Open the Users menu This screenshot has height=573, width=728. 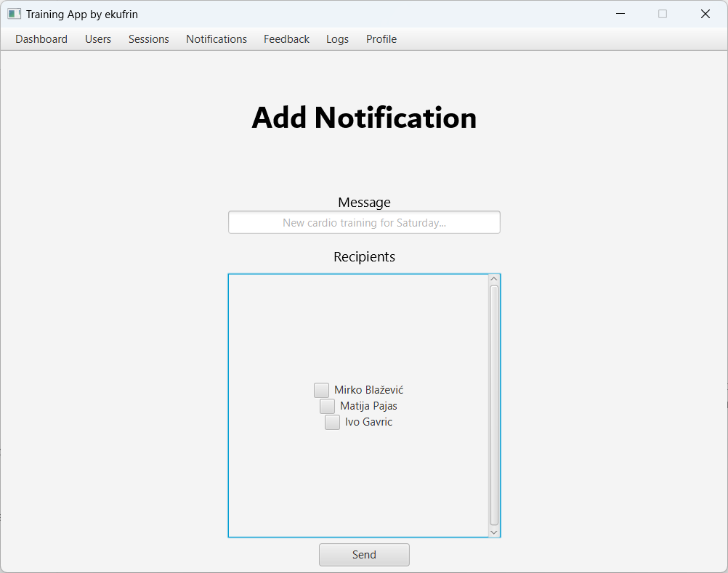(98, 39)
